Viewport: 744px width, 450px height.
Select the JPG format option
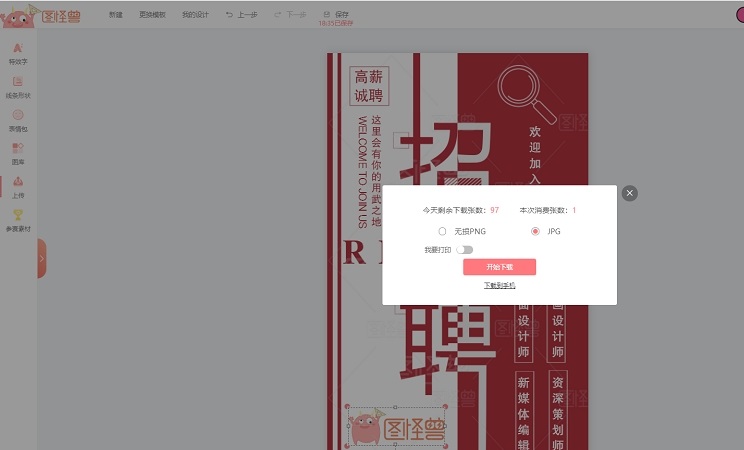point(535,231)
